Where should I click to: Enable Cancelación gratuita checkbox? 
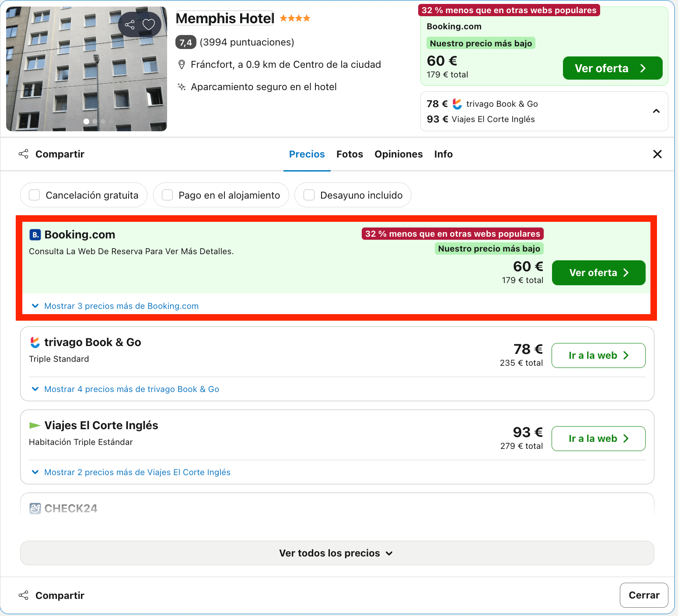35,195
